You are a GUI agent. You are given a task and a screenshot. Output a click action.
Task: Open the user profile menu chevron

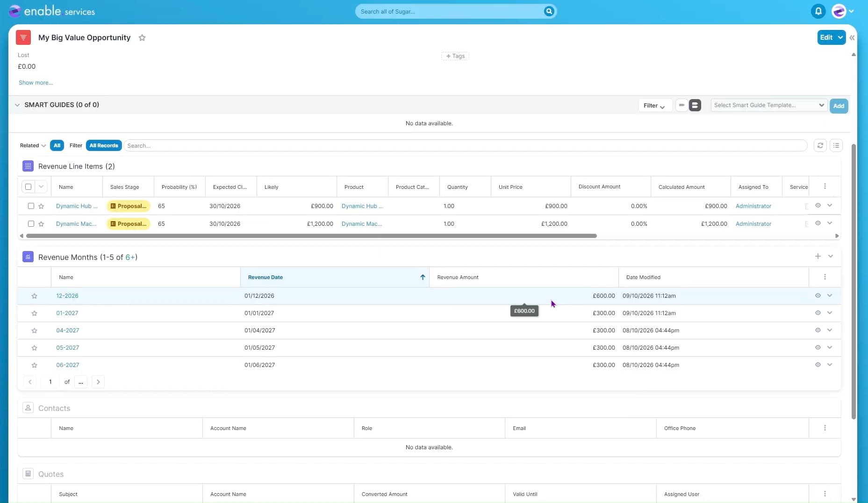[851, 11]
